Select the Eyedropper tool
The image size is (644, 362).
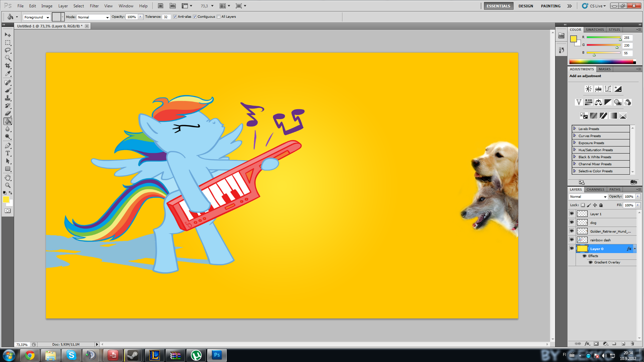point(8,73)
